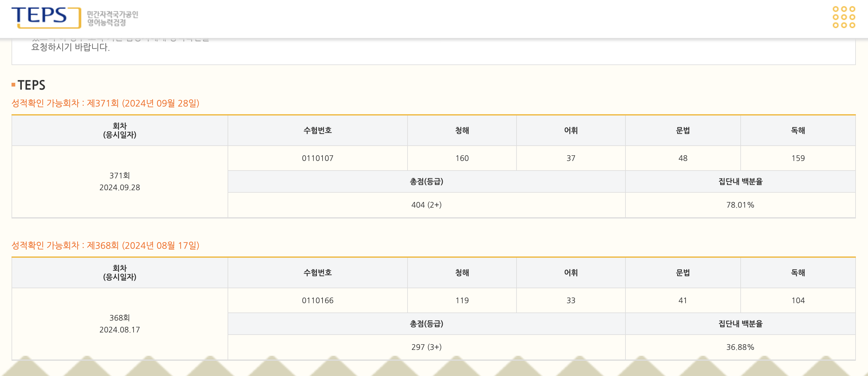Click the 제371회 (2024년 09월 28일) score heading

pyautogui.click(x=106, y=103)
